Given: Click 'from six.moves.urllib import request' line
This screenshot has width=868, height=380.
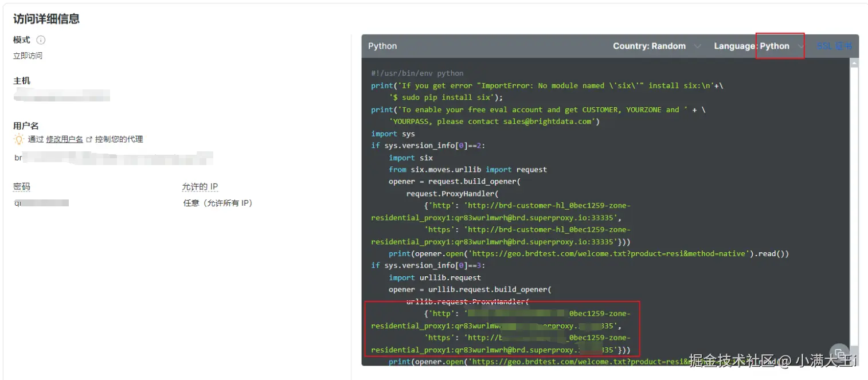Looking at the screenshot, I should coord(468,170).
